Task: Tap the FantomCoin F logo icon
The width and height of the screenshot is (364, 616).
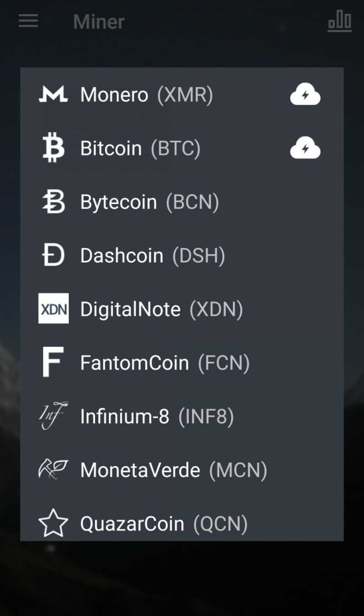Action: [x=53, y=362]
